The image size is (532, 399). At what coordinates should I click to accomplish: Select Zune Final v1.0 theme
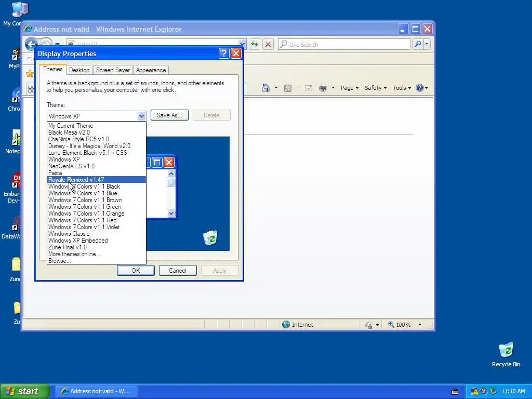point(96,247)
